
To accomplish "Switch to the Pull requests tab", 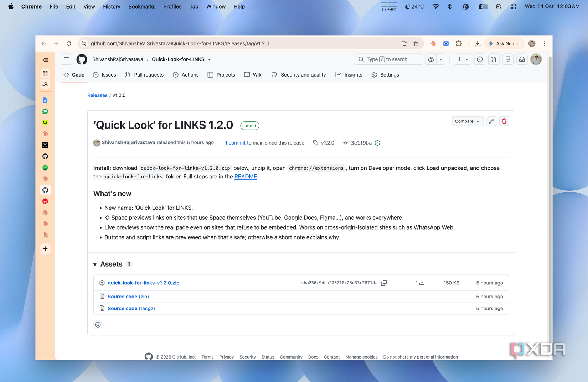I will [x=144, y=75].
